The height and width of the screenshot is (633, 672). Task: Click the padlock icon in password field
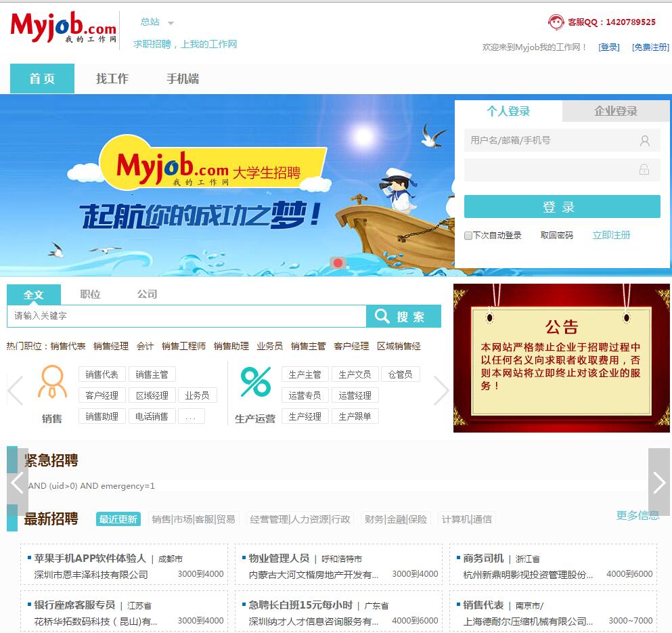pyautogui.click(x=644, y=169)
